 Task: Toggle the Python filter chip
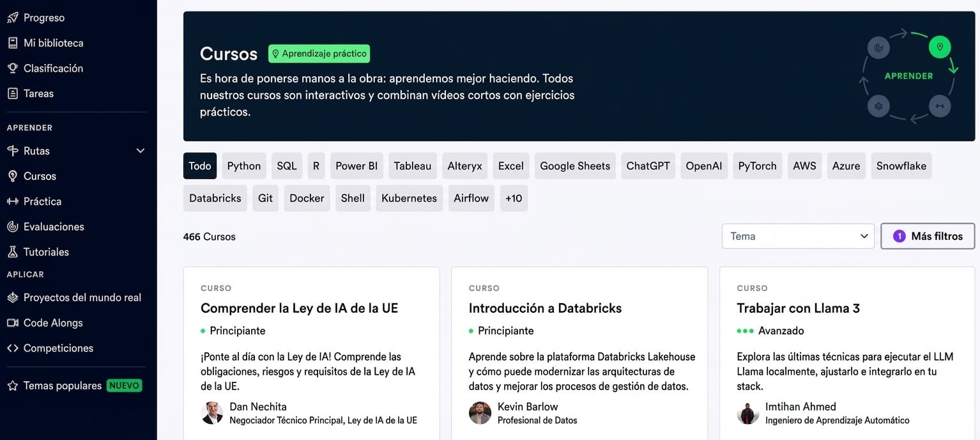click(x=243, y=166)
